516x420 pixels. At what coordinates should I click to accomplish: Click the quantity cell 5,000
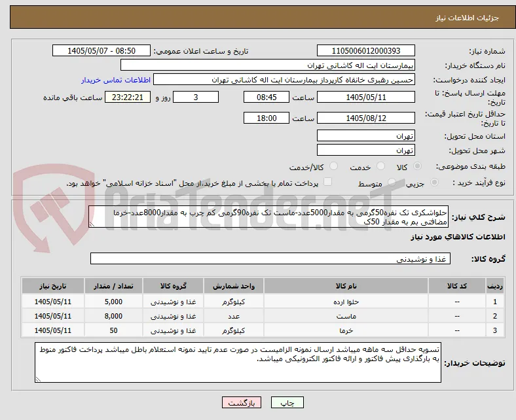(x=113, y=302)
